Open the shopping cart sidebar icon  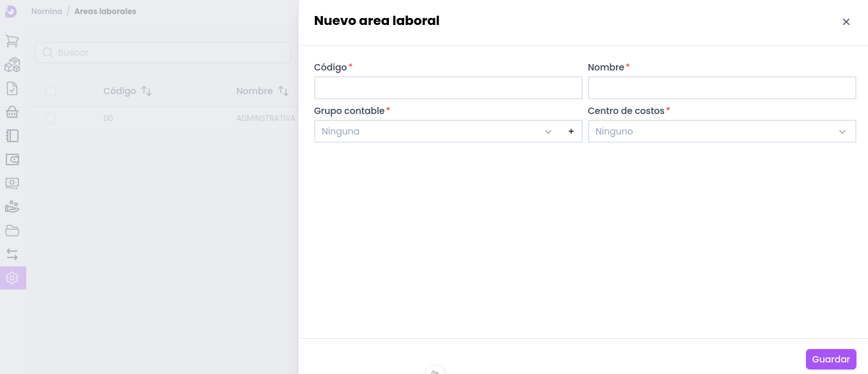click(12, 41)
